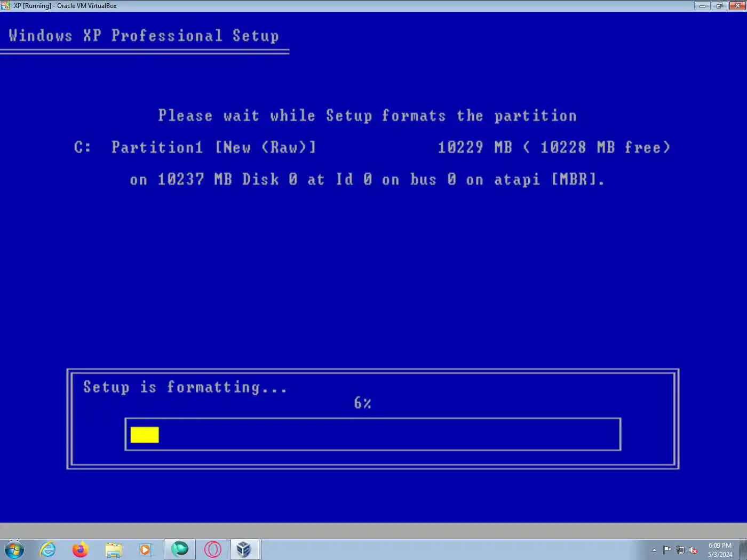Restore down the VirtualBox window
This screenshot has height=560, width=747.
point(719,5)
